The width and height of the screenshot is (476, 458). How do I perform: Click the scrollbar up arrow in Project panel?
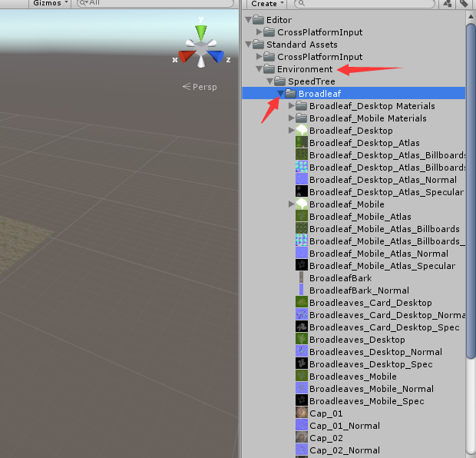click(471, 16)
